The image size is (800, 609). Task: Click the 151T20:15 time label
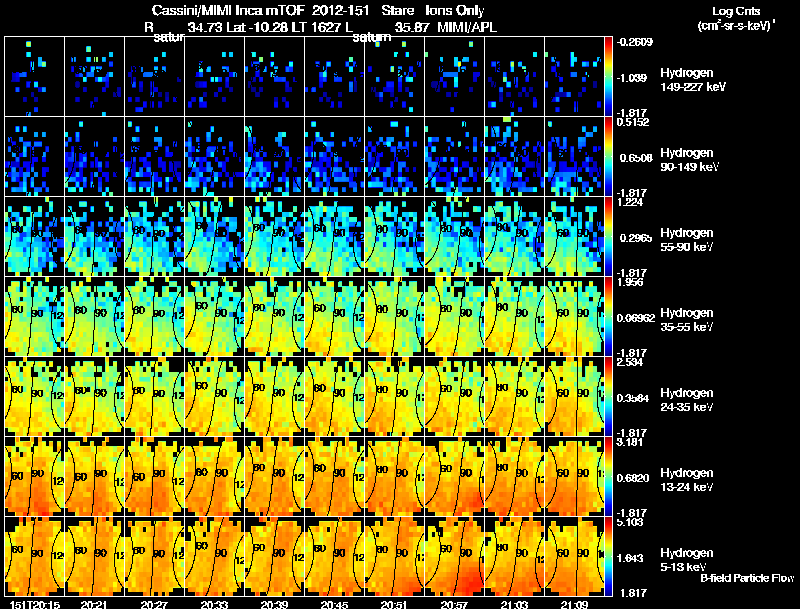[35, 605]
